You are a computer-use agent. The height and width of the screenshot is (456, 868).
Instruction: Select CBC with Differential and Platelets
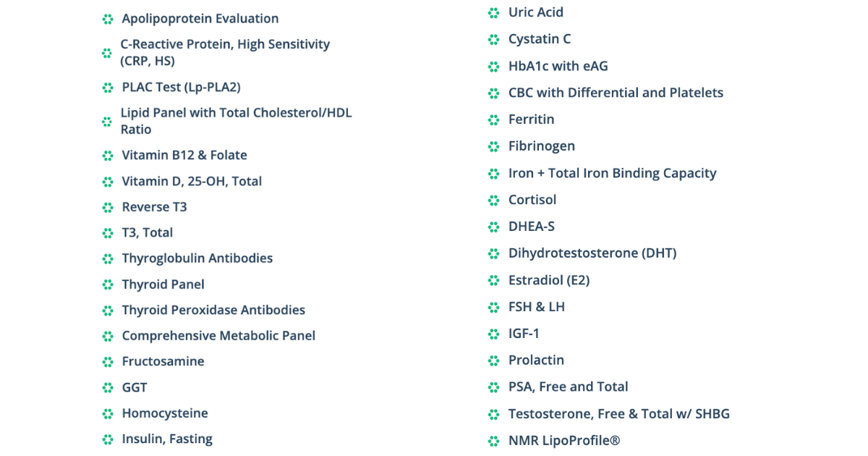[x=616, y=93]
